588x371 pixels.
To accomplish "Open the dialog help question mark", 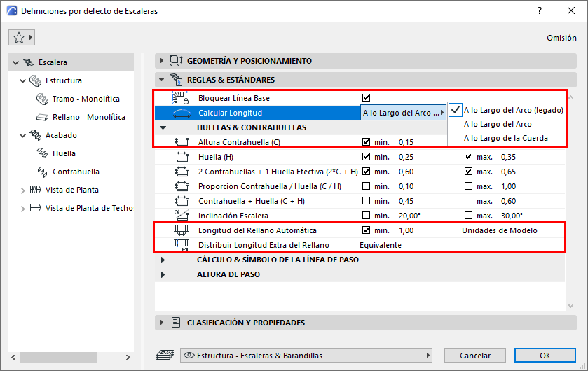I will 539,10.
